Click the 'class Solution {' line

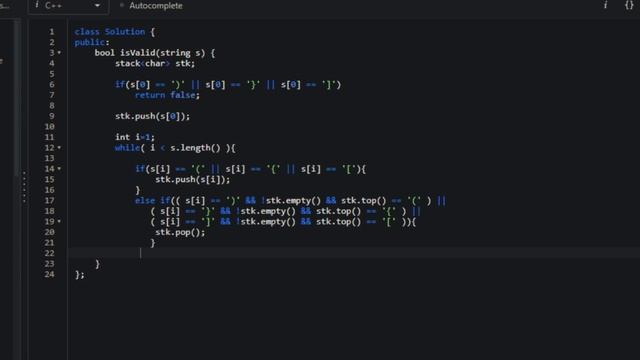pyautogui.click(x=115, y=32)
